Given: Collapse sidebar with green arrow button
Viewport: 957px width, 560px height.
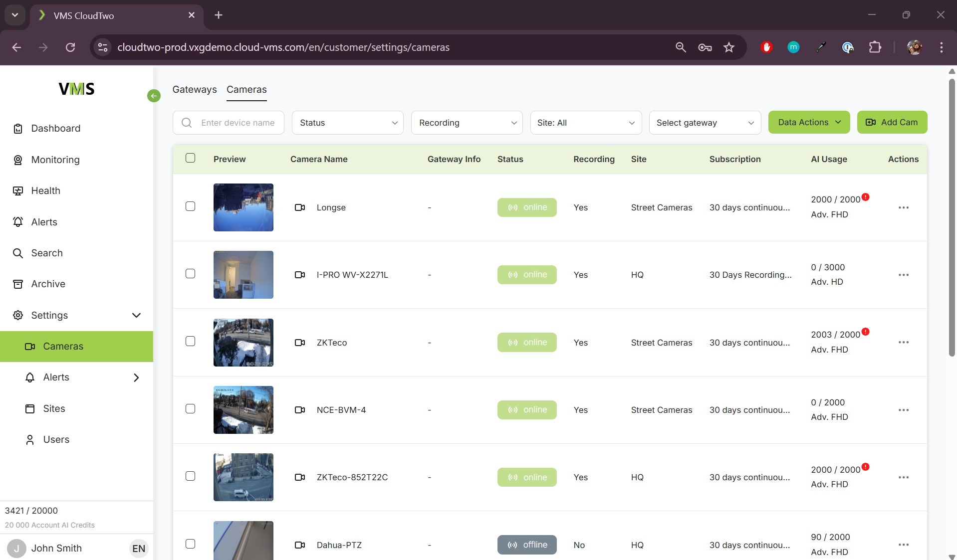Looking at the screenshot, I should click(x=154, y=96).
